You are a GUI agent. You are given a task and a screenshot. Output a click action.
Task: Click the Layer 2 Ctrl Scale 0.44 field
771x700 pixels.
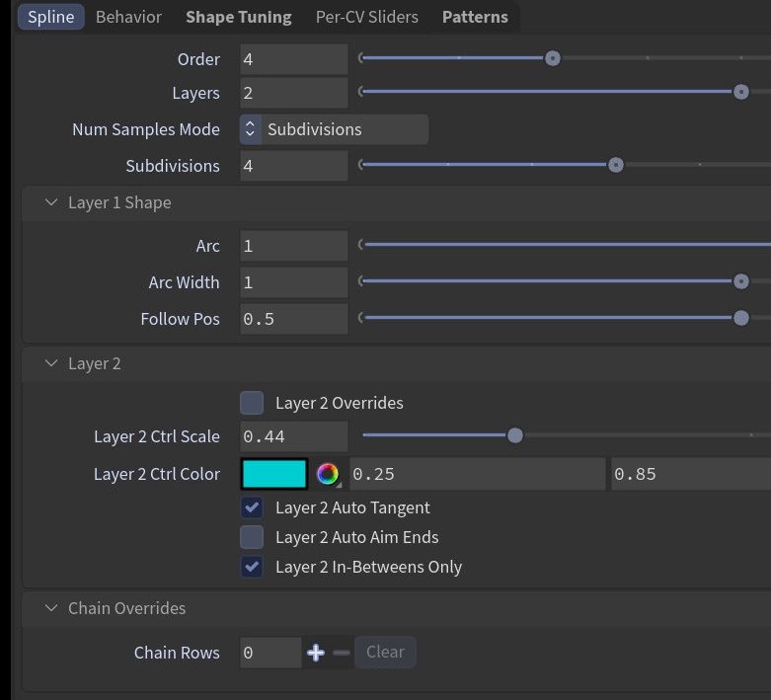coord(294,436)
